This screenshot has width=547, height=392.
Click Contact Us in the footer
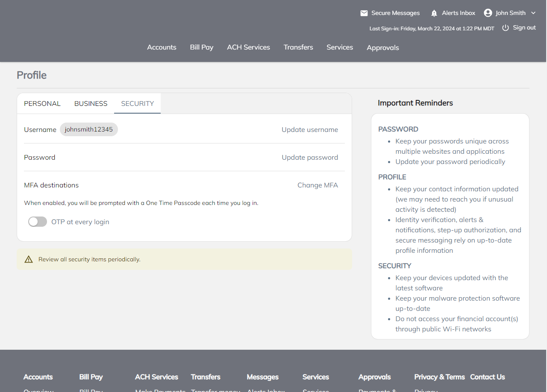click(487, 377)
